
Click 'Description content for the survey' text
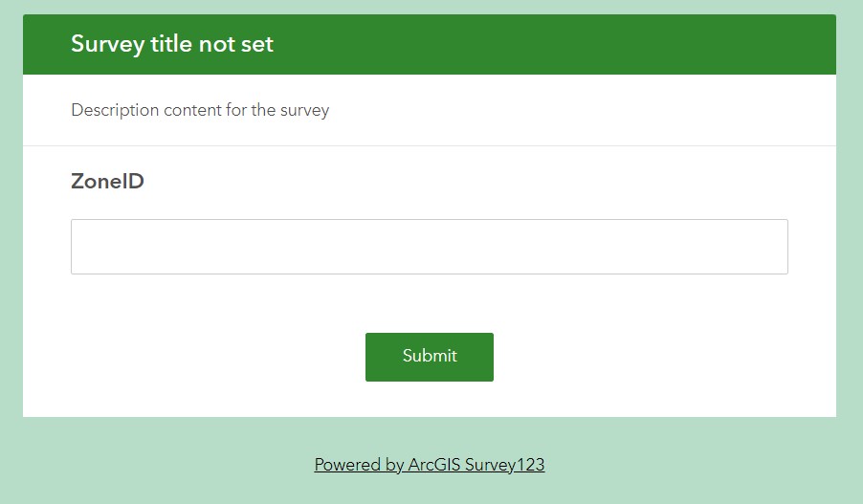[200, 110]
